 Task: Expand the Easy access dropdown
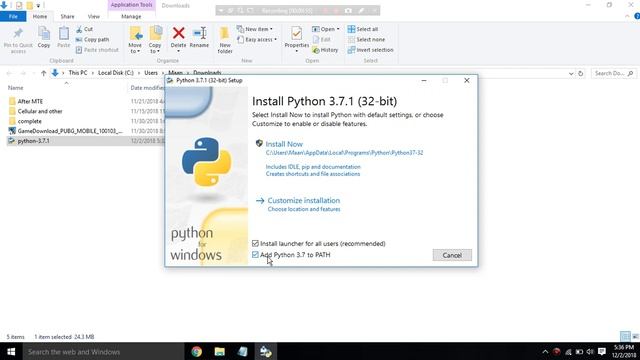click(x=257, y=40)
